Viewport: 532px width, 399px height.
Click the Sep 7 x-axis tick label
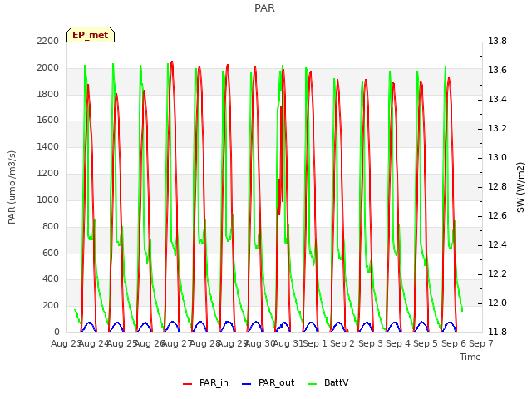pyautogui.click(x=481, y=343)
